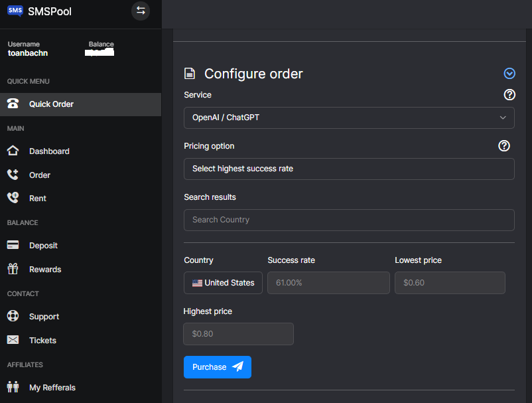Open My Refferals menu item
This screenshot has height=403, width=532.
(x=52, y=388)
